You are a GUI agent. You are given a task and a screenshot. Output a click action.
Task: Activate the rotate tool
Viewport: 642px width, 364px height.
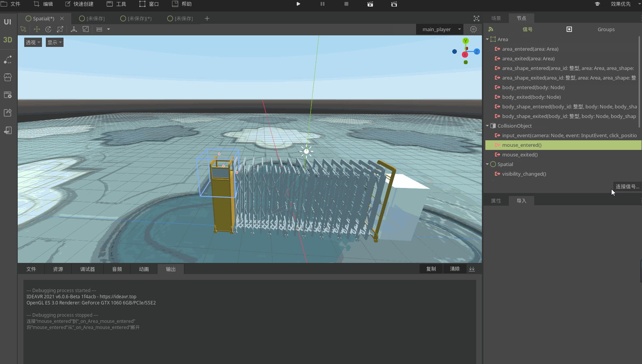coord(48,29)
